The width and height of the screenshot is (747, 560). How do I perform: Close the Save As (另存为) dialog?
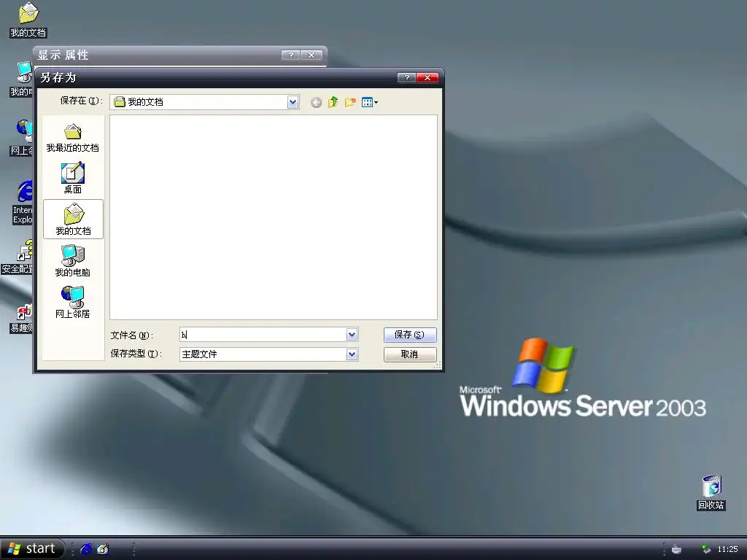pyautogui.click(x=427, y=77)
